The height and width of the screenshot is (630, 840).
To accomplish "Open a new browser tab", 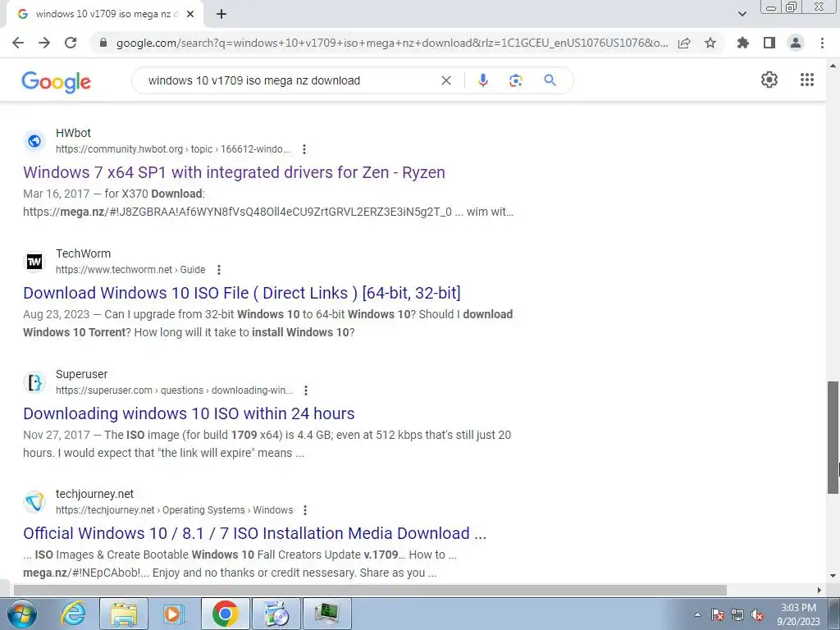I will [221, 15].
